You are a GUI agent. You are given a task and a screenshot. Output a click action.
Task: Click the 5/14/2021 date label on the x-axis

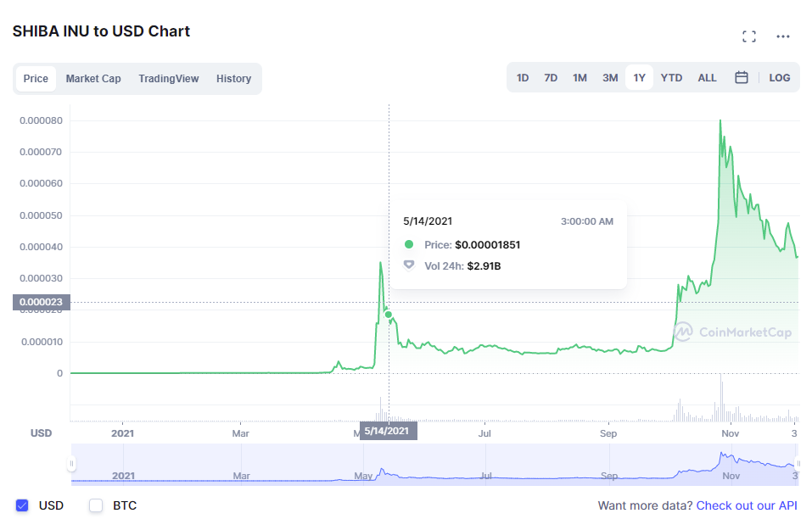pyautogui.click(x=388, y=431)
